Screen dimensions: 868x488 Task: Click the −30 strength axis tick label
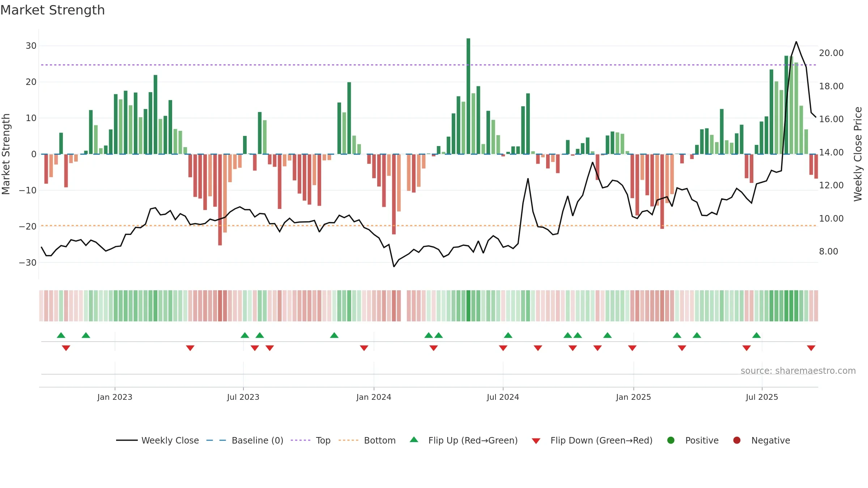(x=28, y=263)
